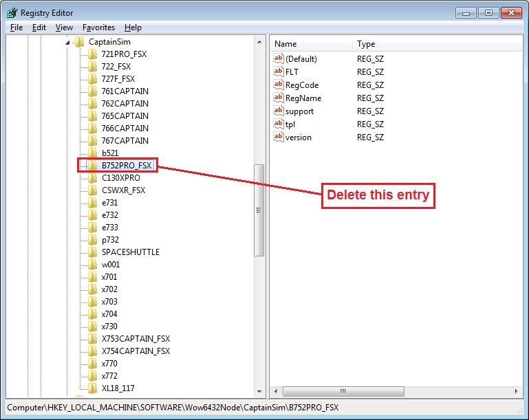Click the string icon next to version
This screenshot has height=420, width=529.
pyautogui.click(x=278, y=137)
